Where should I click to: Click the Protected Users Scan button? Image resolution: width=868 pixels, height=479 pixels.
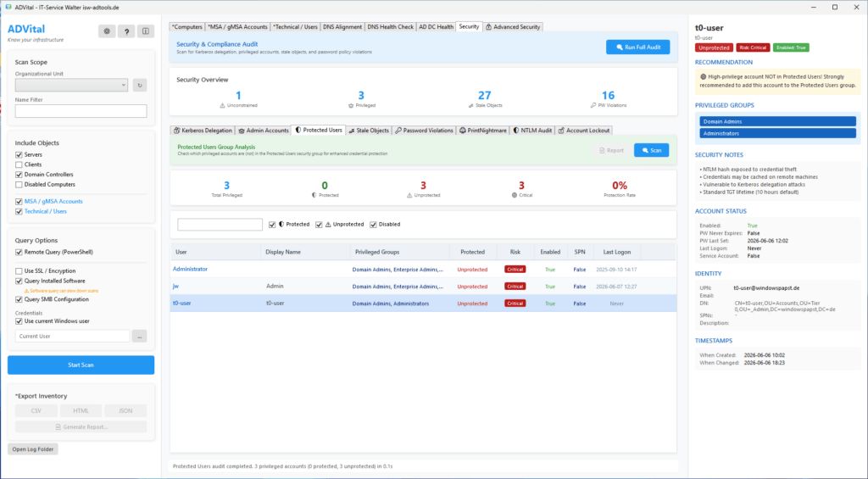pyautogui.click(x=652, y=150)
